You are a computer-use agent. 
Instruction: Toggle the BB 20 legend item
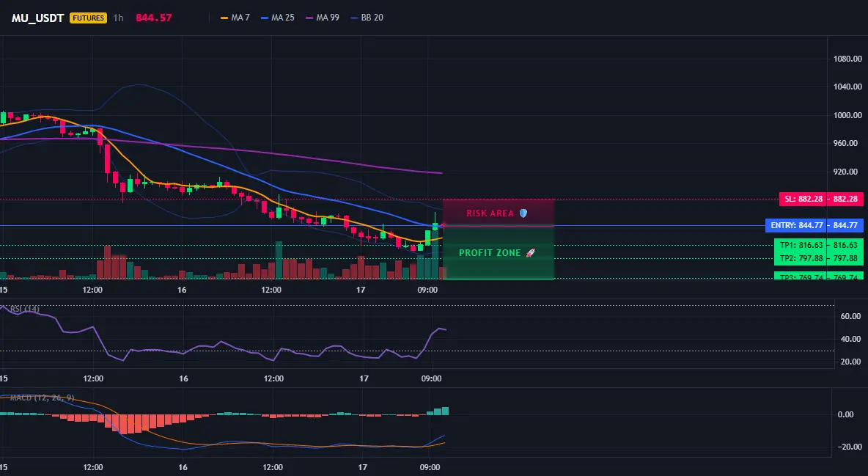coord(367,18)
